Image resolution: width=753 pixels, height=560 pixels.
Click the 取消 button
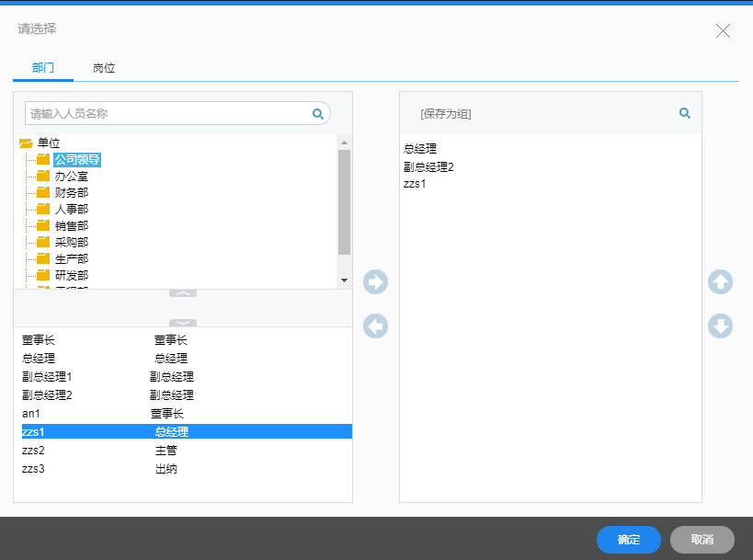(701, 540)
